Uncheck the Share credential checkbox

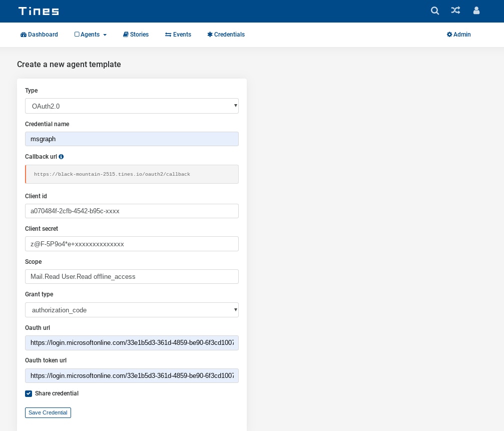[29, 393]
